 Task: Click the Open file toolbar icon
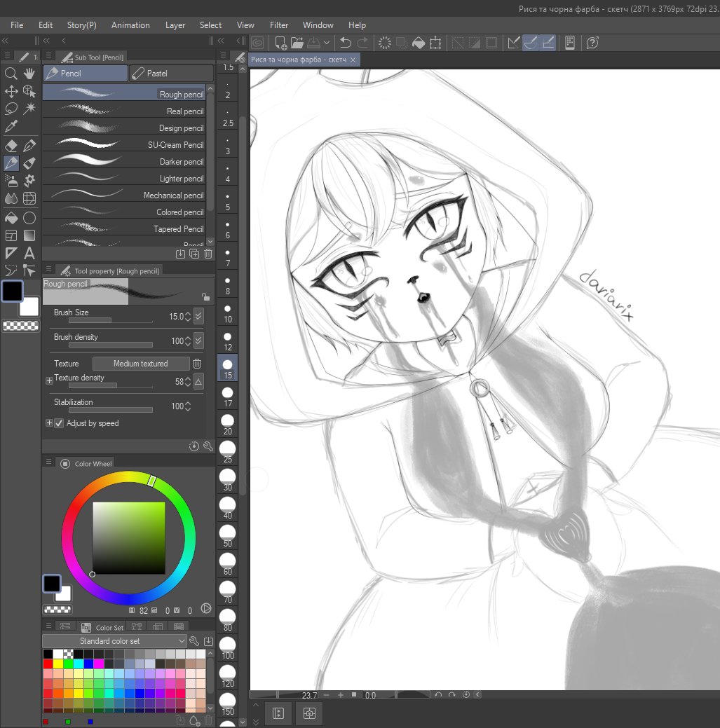pyautogui.click(x=297, y=43)
